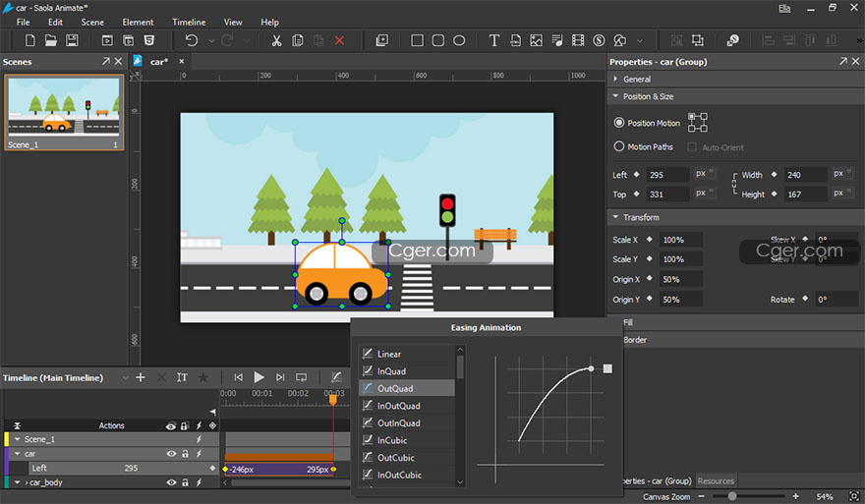Delete selection with the red X

(339, 40)
